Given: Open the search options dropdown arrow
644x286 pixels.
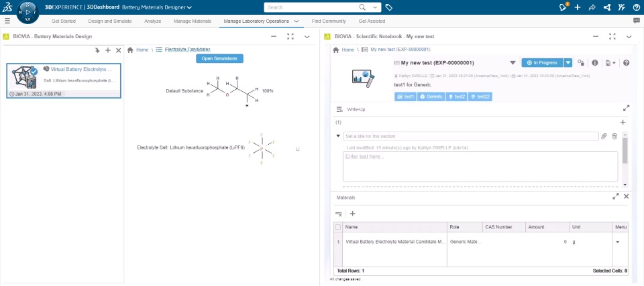Looking at the screenshot, I should click(375, 7).
